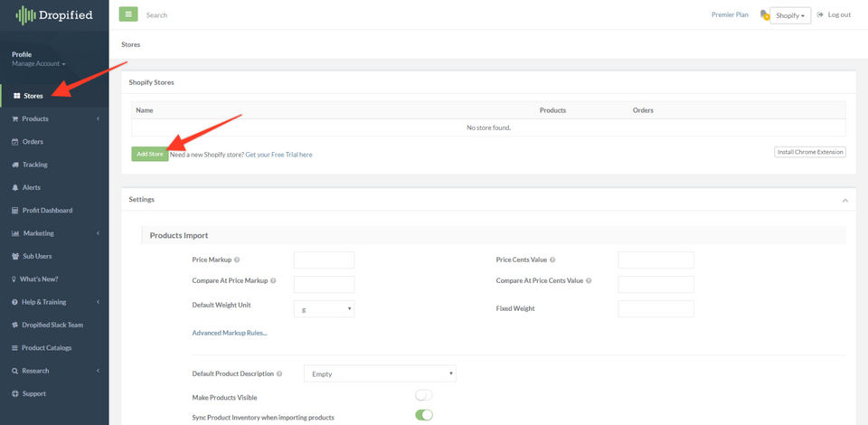Click the Products Import section heading

click(x=179, y=235)
